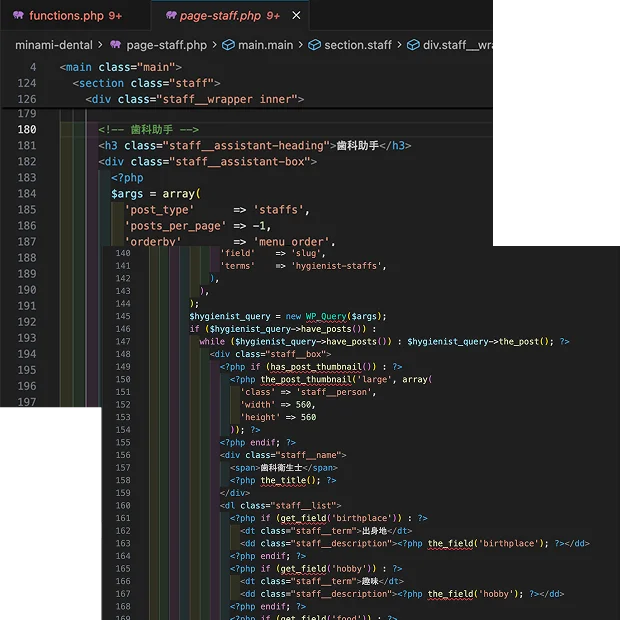Open div.staff__wrapper breadcrumb symbol

coord(457,45)
